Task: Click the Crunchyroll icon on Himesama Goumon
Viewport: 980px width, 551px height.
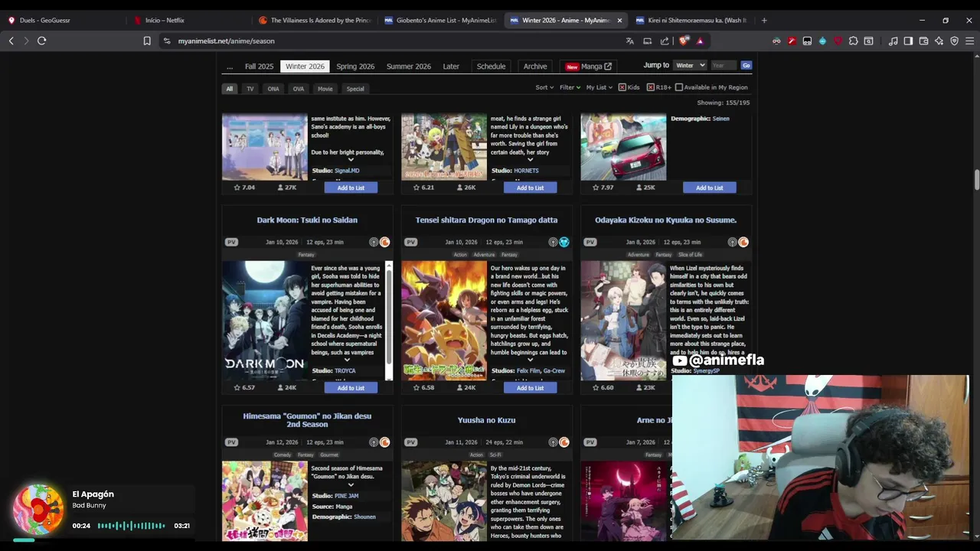Action: (385, 442)
